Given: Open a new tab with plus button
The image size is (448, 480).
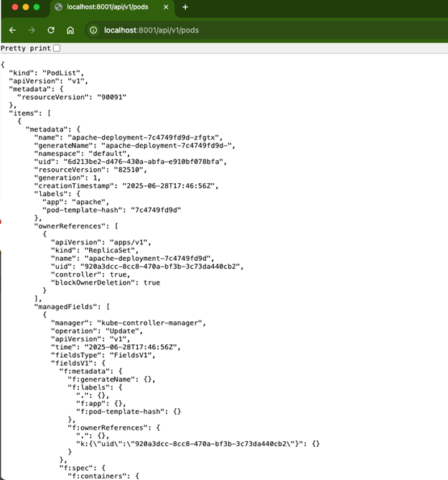Looking at the screenshot, I should 185,7.
